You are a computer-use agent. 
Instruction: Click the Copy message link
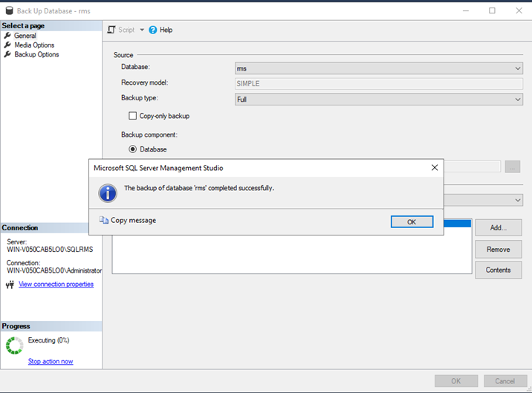pyautogui.click(x=133, y=220)
